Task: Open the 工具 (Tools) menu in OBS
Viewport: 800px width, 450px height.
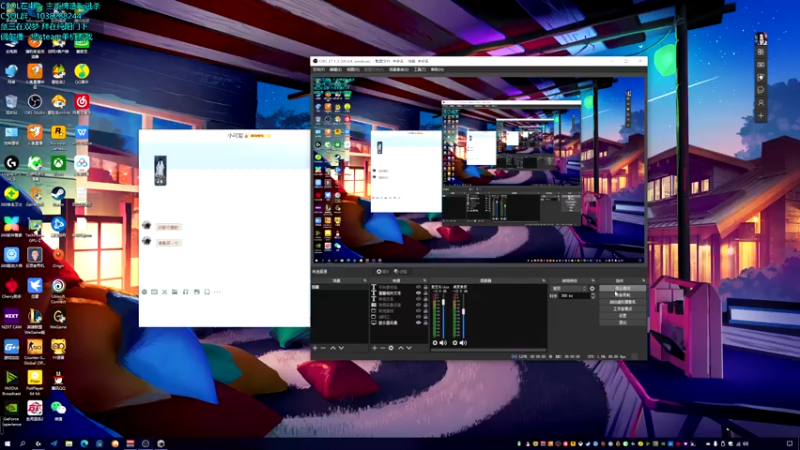Action: 420,69
